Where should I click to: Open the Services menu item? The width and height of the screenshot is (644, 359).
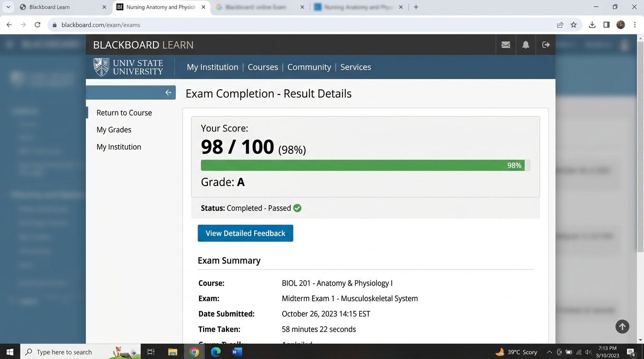[356, 67]
